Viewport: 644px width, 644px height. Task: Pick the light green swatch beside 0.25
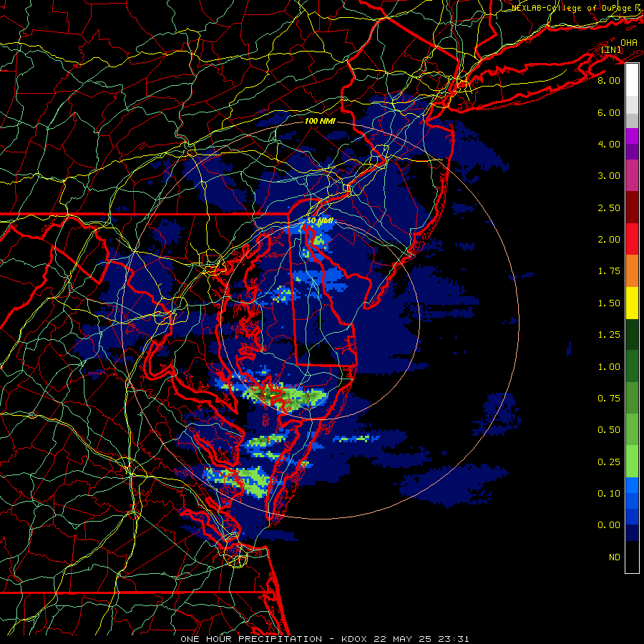tap(632, 462)
